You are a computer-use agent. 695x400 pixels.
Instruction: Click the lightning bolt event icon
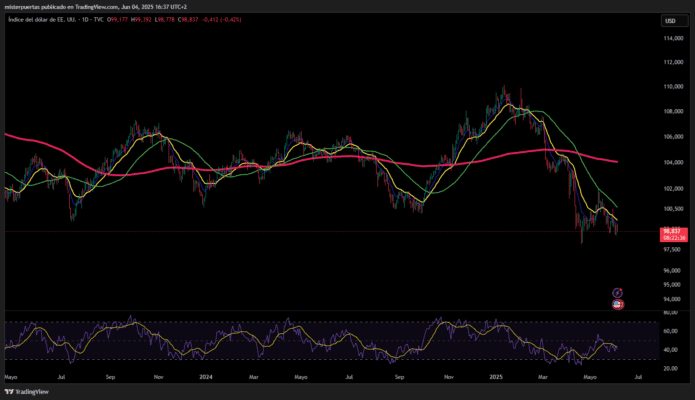click(617, 292)
